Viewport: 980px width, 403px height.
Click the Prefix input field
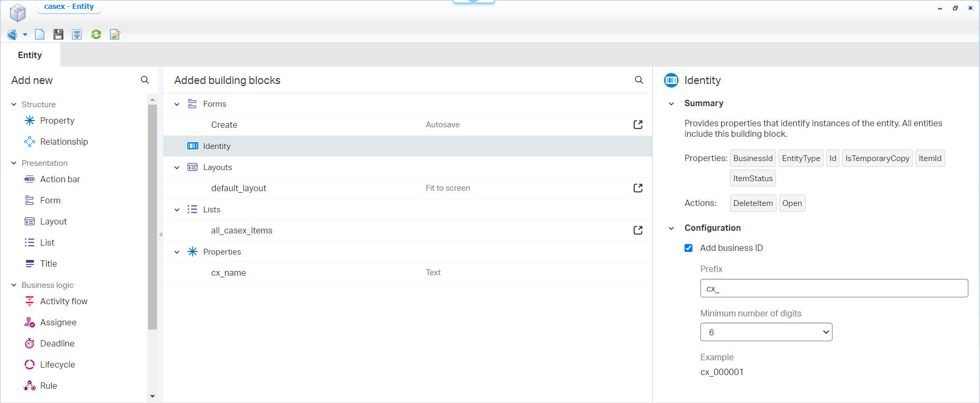[x=834, y=288]
